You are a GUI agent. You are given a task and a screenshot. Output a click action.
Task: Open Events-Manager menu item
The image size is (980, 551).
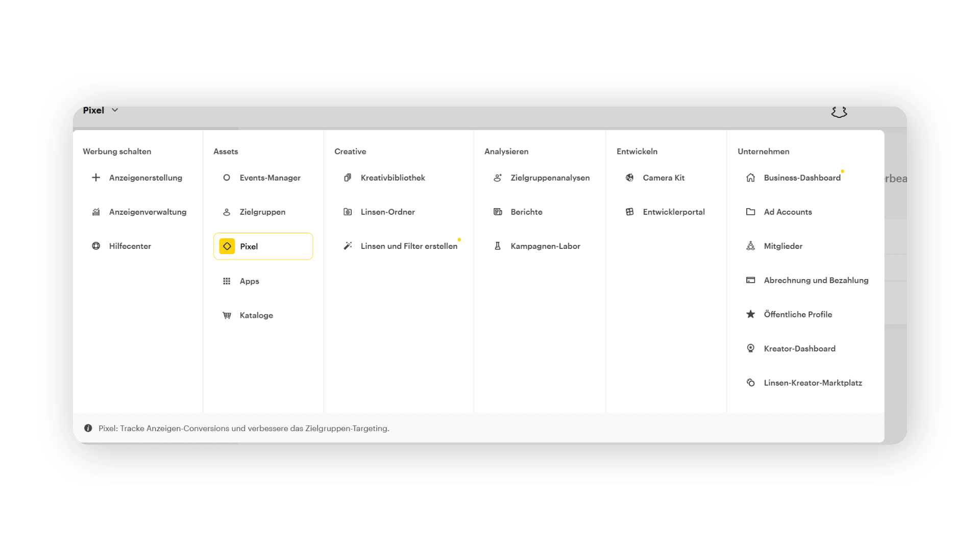(x=270, y=178)
